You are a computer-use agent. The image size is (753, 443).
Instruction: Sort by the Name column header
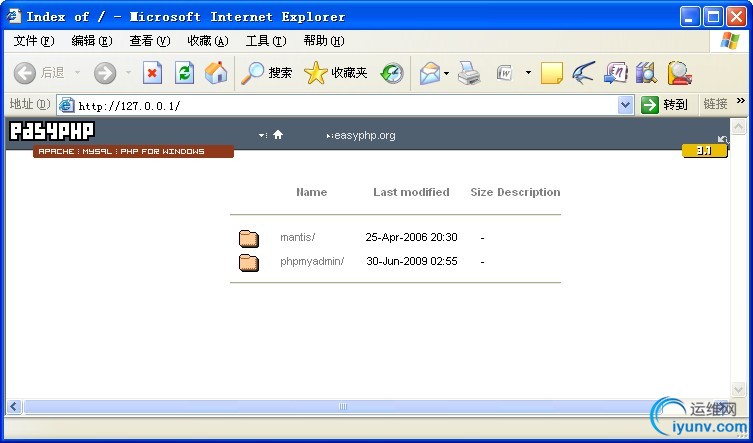(312, 192)
